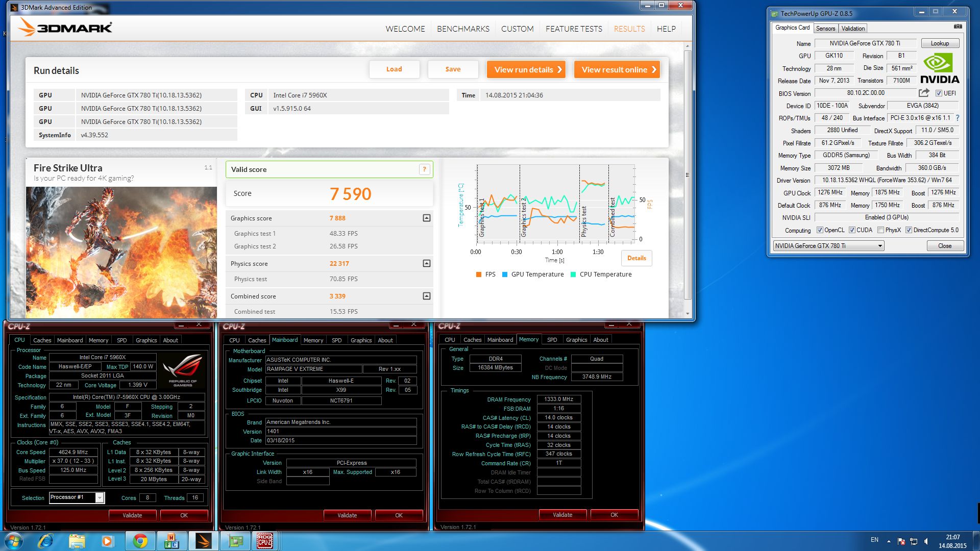Open Caches tab in the left CPU-Z window

(42, 340)
